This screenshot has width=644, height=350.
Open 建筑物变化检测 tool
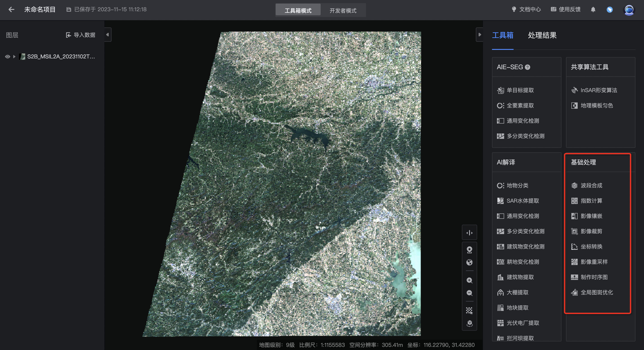pyautogui.click(x=521, y=247)
